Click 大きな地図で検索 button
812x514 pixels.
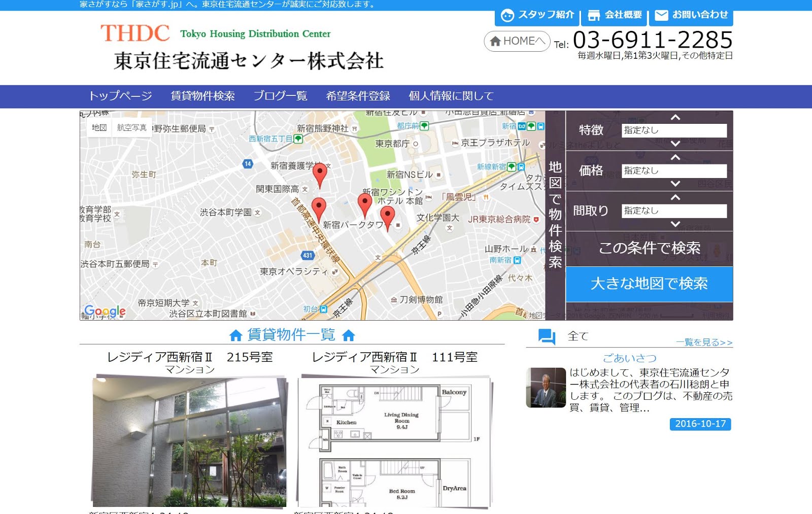pos(649,284)
